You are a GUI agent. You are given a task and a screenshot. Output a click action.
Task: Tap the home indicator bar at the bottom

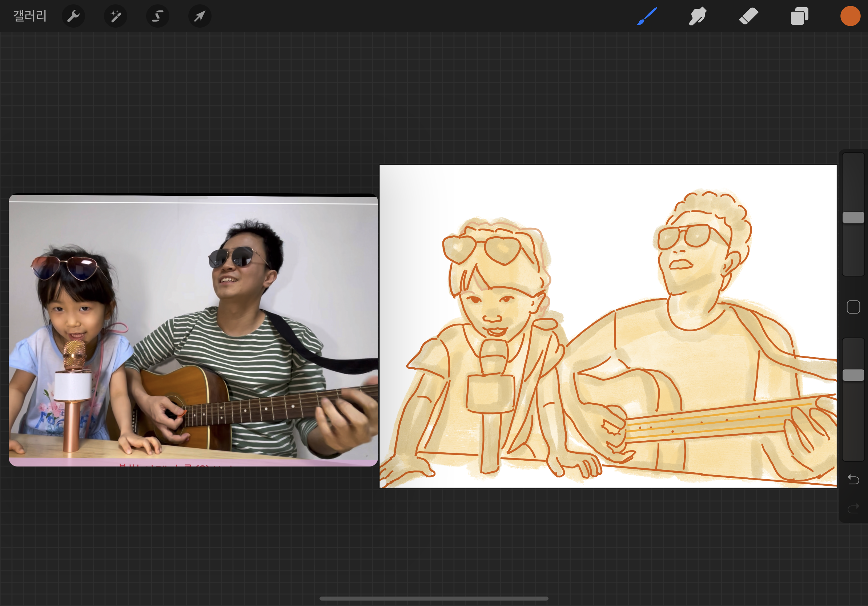434,598
